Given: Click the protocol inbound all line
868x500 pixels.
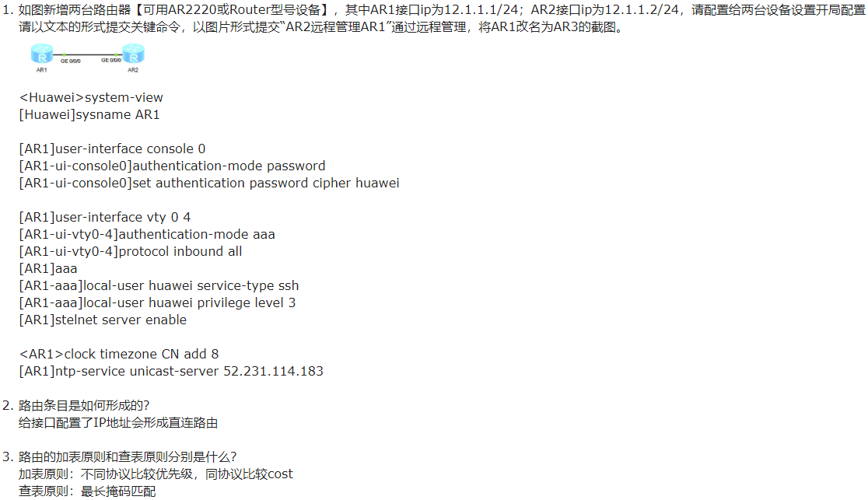Looking at the screenshot, I should point(131,251).
